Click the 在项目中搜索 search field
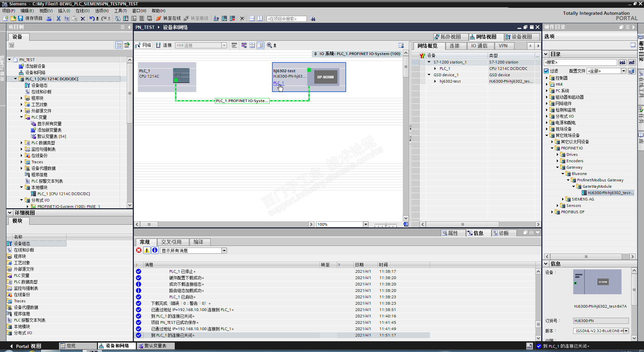Viewport: 644px width, 352px height. click(287, 19)
